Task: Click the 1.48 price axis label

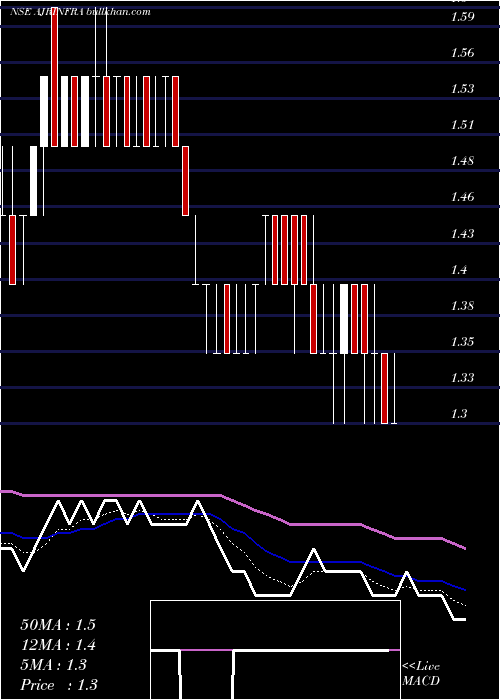Action: (x=462, y=161)
